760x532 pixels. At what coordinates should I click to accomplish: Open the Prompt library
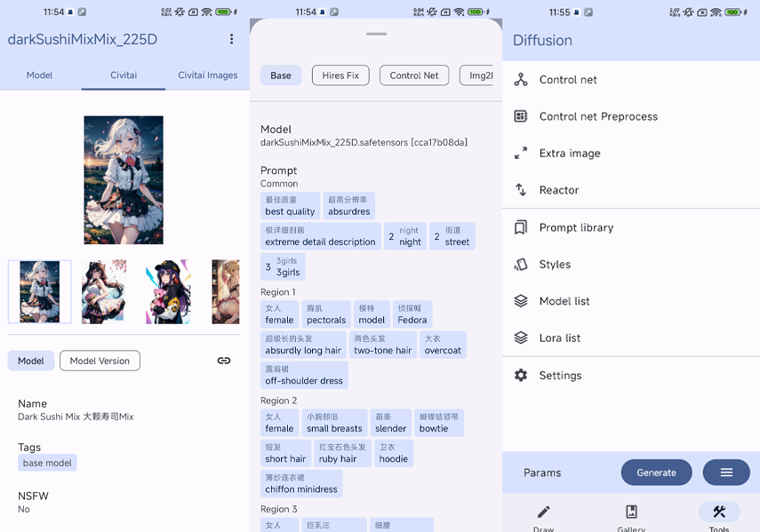(631, 227)
